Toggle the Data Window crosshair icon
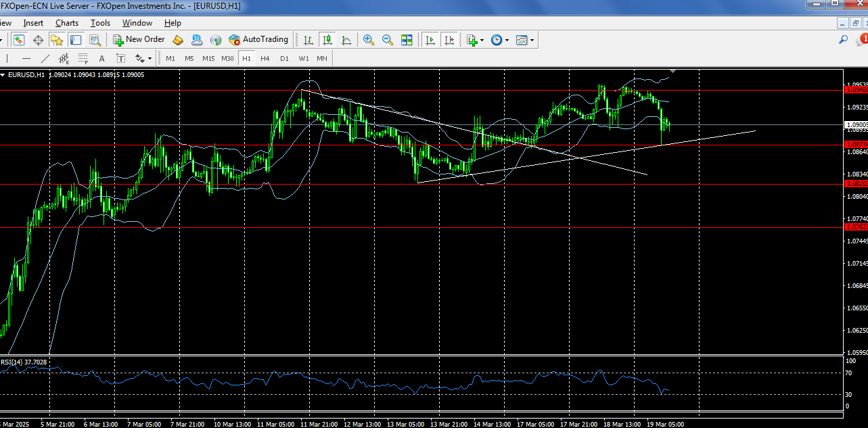The height and width of the screenshot is (428, 868). [38, 40]
